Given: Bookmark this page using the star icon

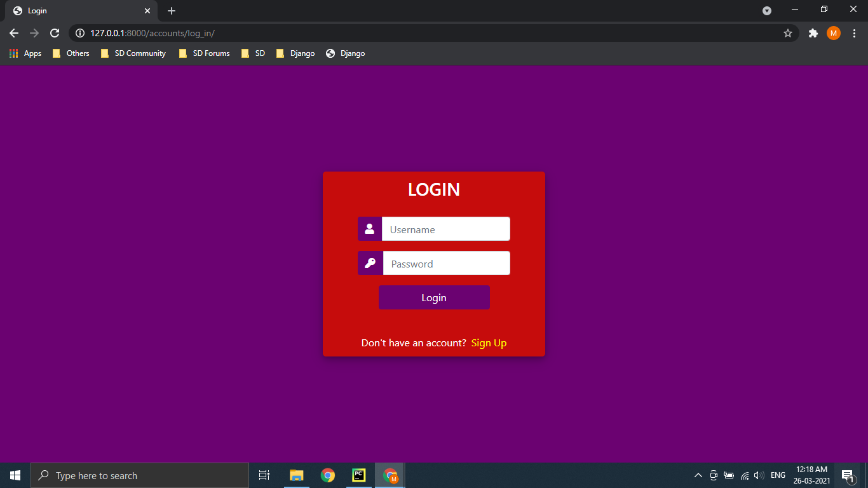Looking at the screenshot, I should click(788, 33).
